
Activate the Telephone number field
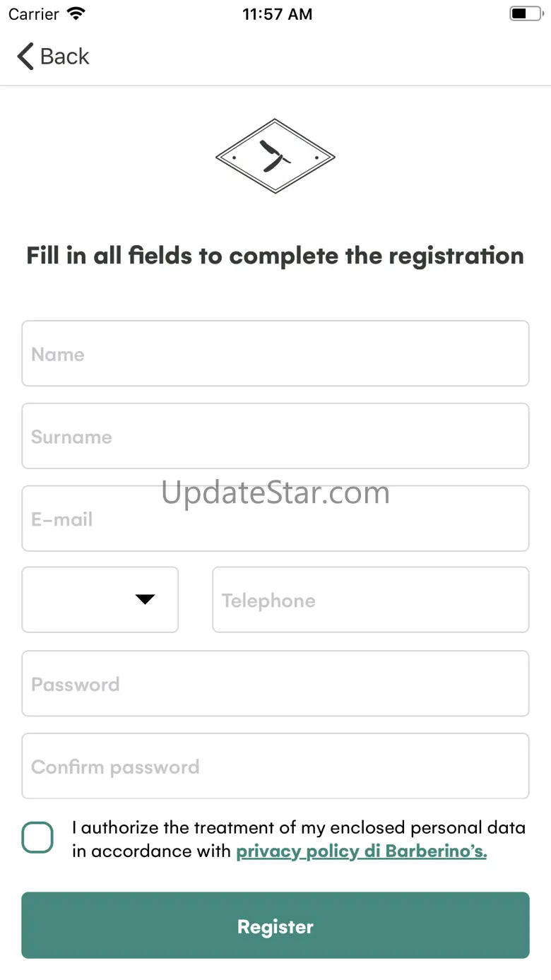[x=371, y=600]
